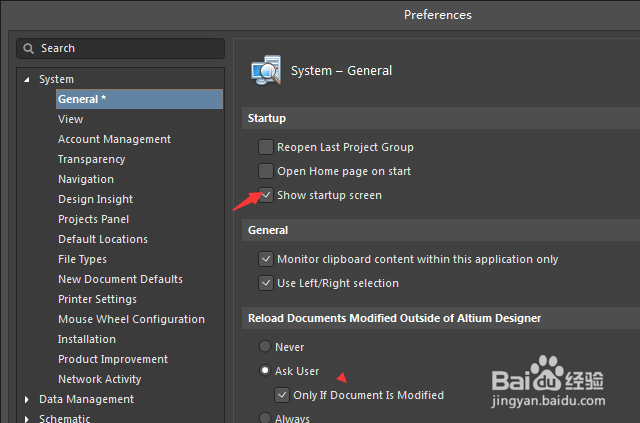This screenshot has height=423, width=640.
Task: Expand the Schematic tree node
Action: 27,419
